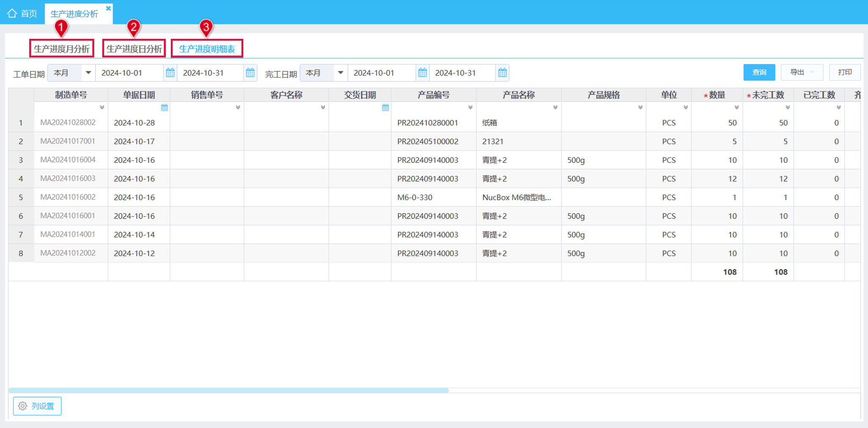Screen dimensions: 868x428
Task: Click the home icon in top bar
Action: 12,13
